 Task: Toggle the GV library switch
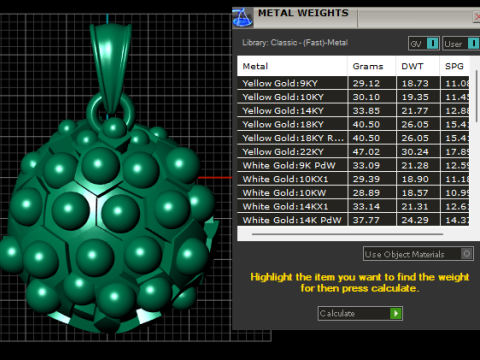pyautogui.click(x=423, y=43)
